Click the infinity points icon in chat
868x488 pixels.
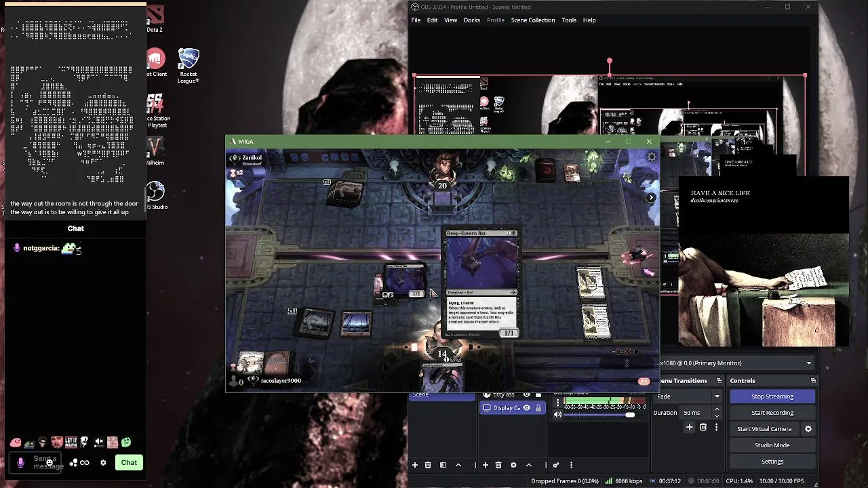click(85, 463)
